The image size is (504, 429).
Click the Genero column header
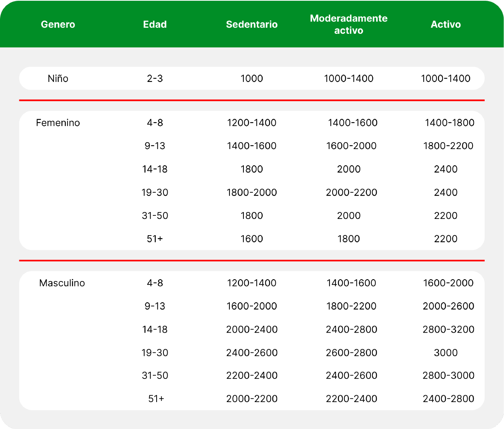pos(58,24)
